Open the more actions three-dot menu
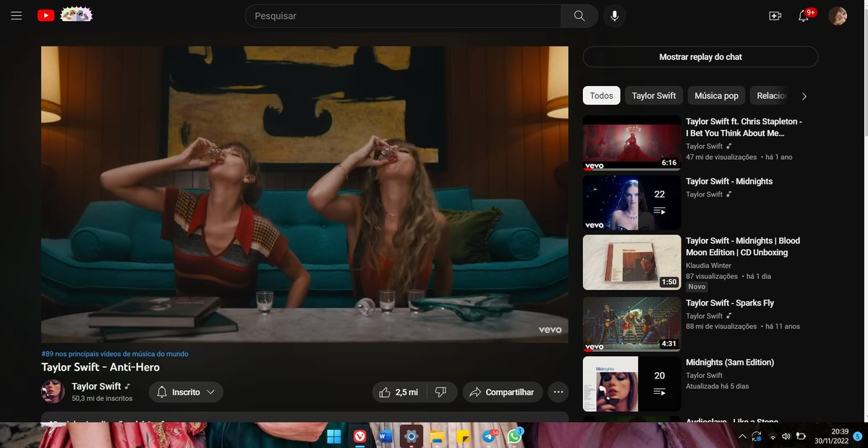The width and height of the screenshot is (868, 448). pyautogui.click(x=558, y=392)
